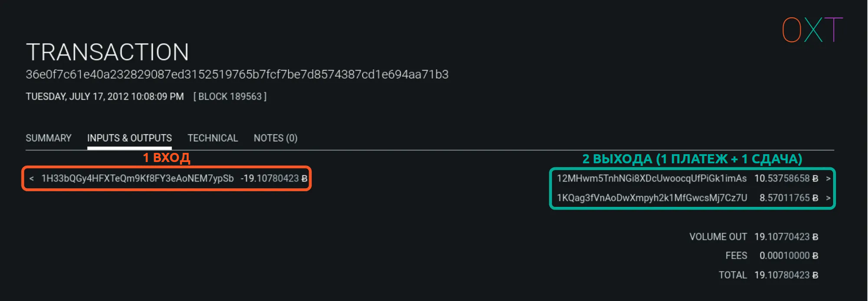Image resolution: width=868 pixels, height=301 pixels.
Task: Select the Inputs & Outputs tab
Action: coord(129,138)
